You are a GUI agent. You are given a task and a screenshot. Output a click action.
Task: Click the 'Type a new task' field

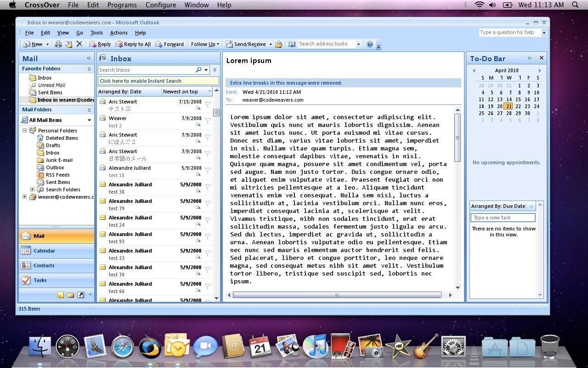point(503,218)
